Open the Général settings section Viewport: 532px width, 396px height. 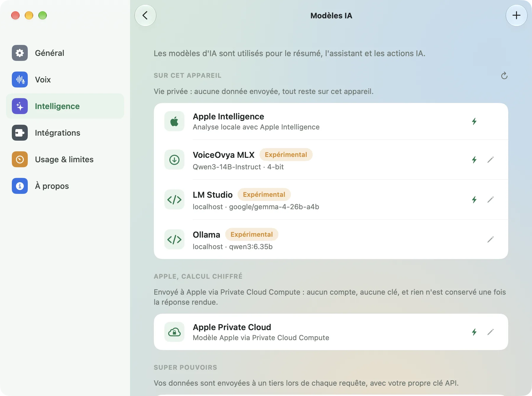point(65,53)
